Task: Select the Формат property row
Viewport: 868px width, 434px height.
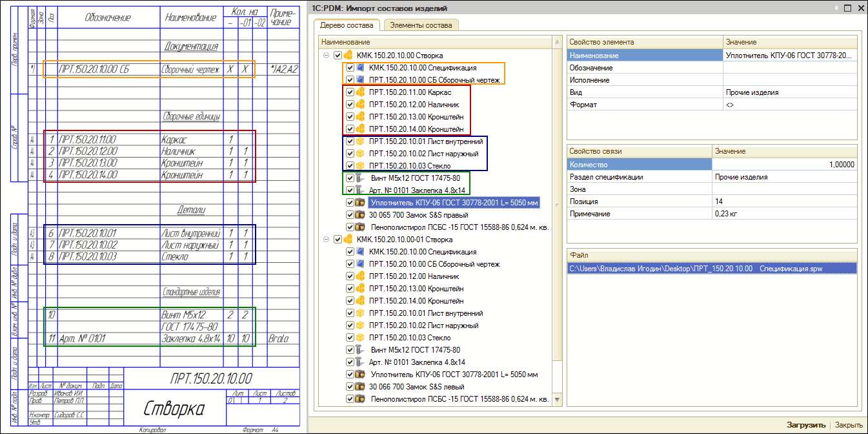Action: click(x=712, y=105)
